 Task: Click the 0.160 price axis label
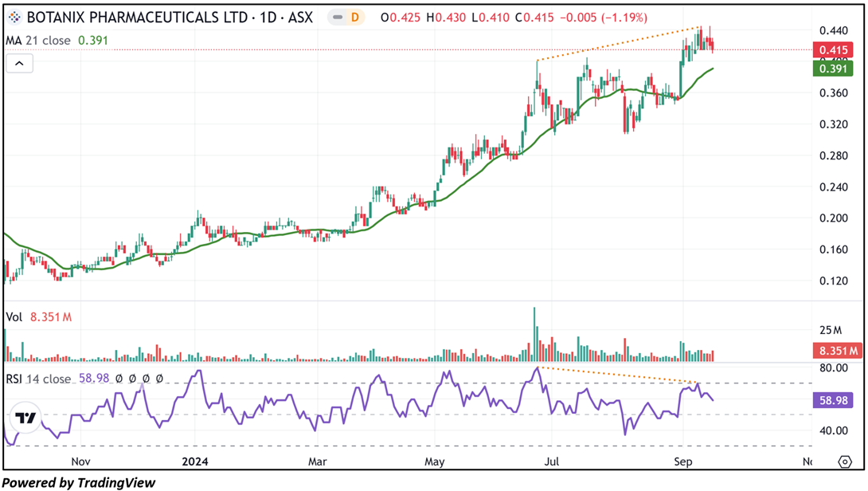(x=833, y=249)
